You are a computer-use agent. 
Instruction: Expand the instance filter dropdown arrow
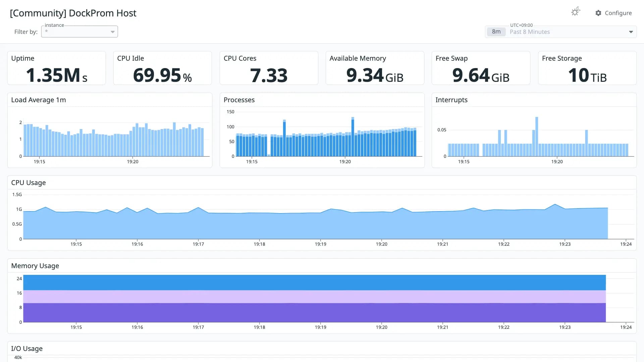point(113,32)
